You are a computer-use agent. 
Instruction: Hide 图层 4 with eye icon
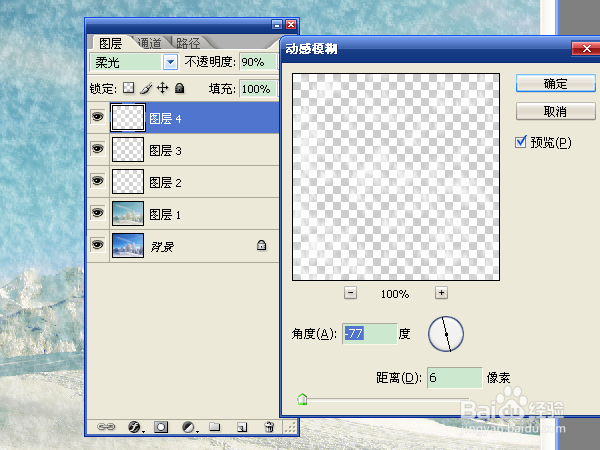pos(98,117)
